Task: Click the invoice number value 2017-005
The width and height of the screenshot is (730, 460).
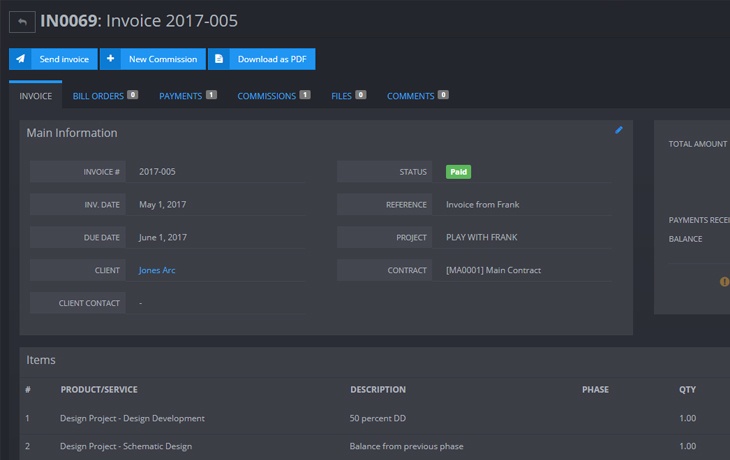Action: point(157,171)
